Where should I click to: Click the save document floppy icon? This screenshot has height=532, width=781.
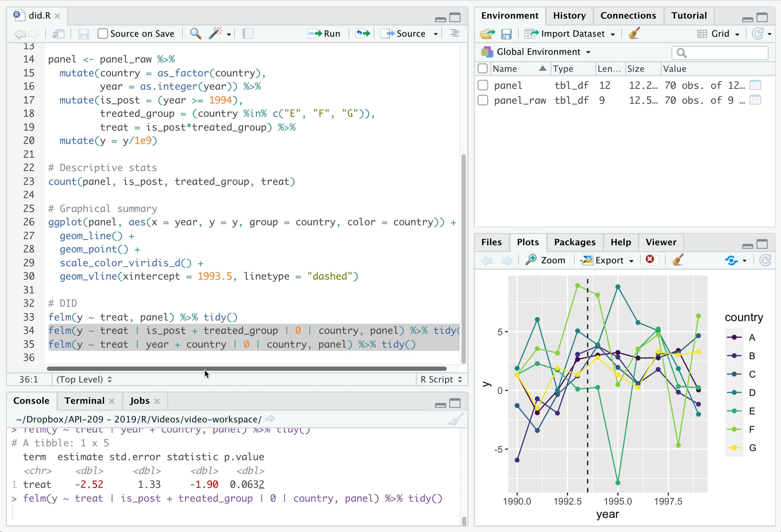pyautogui.click(x=83, y=34)
